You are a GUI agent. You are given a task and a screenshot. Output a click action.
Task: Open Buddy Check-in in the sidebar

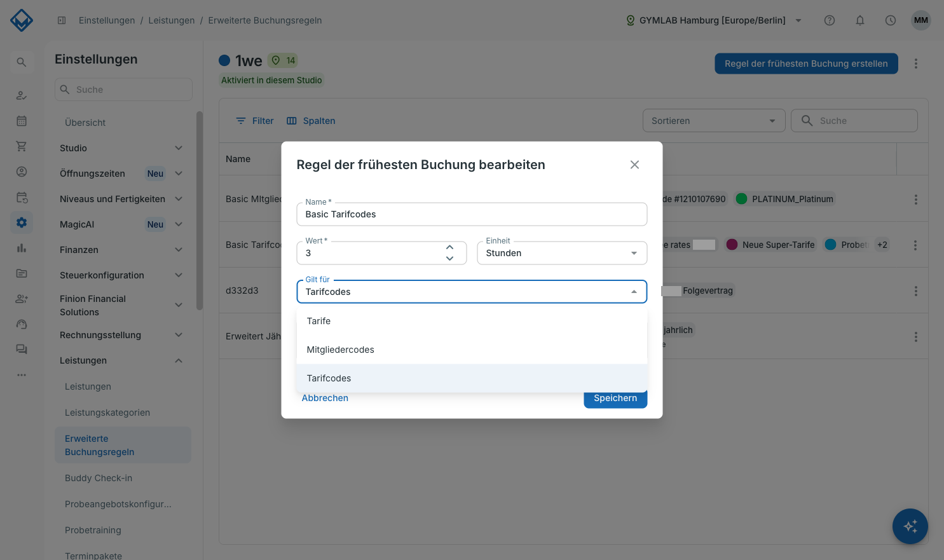tap(99, 478)
